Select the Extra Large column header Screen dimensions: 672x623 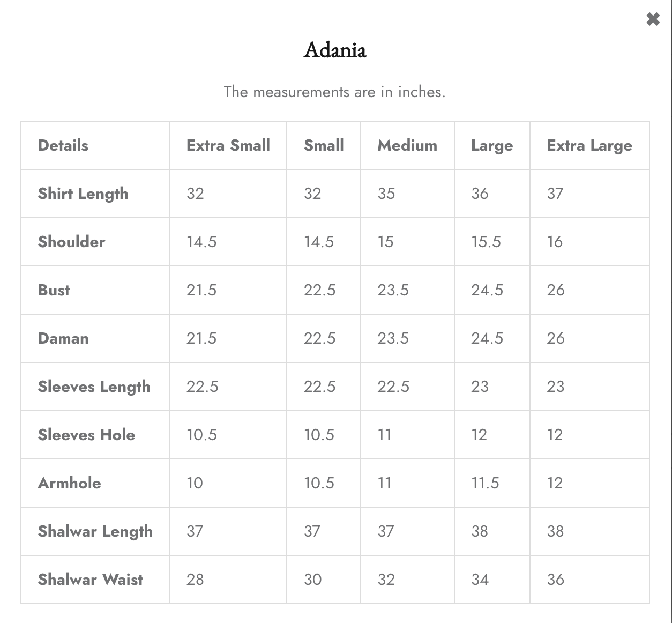589,146
